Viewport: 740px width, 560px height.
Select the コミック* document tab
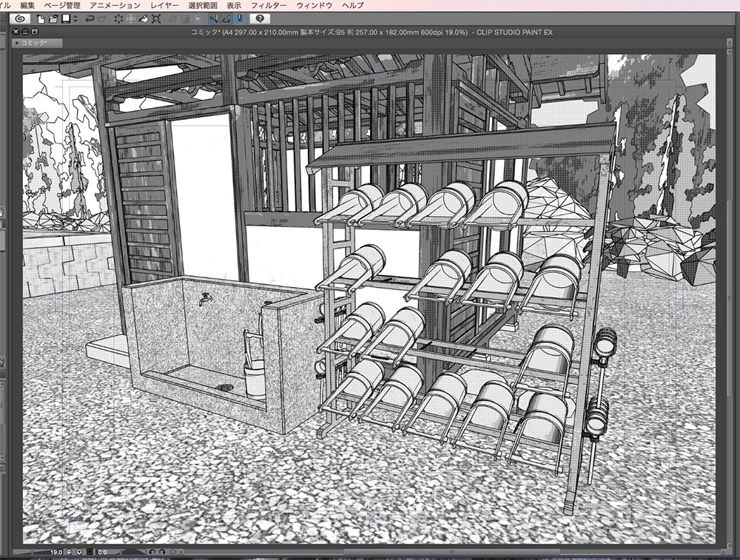tap(33, 42)
